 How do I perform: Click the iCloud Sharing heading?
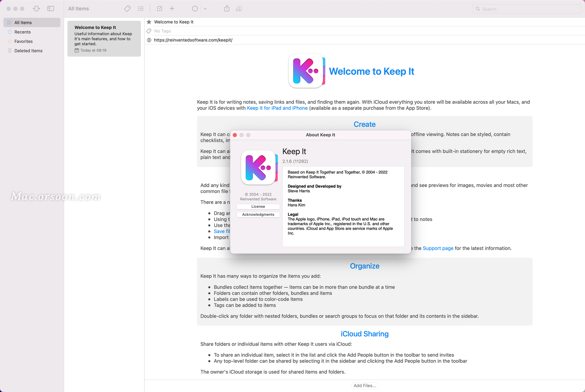coord(365,334)
